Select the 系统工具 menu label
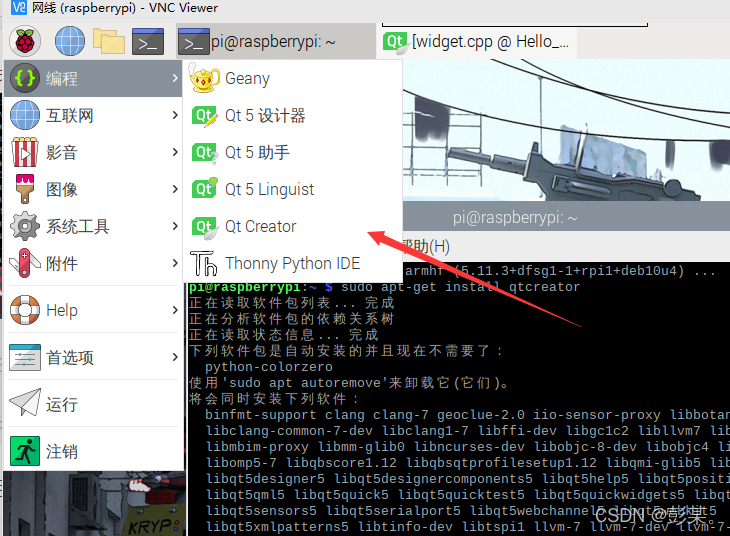This screenshot has height=536, width=730. [77, 226]
